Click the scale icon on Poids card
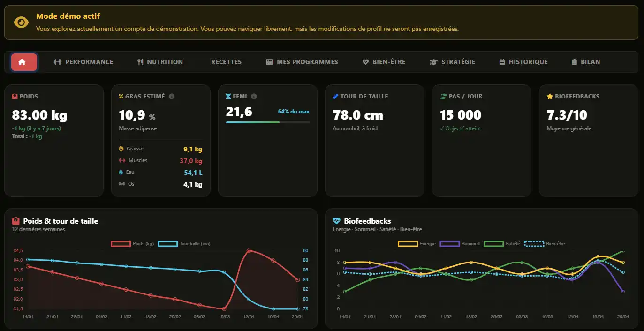Screen dimensions: 644x331 pos(15,96)
